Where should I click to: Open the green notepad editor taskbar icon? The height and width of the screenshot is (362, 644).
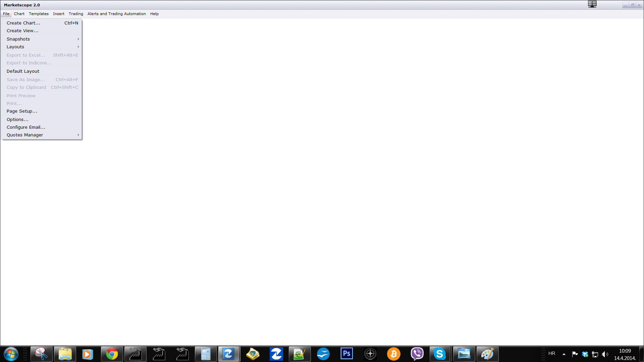click(300, 354)
